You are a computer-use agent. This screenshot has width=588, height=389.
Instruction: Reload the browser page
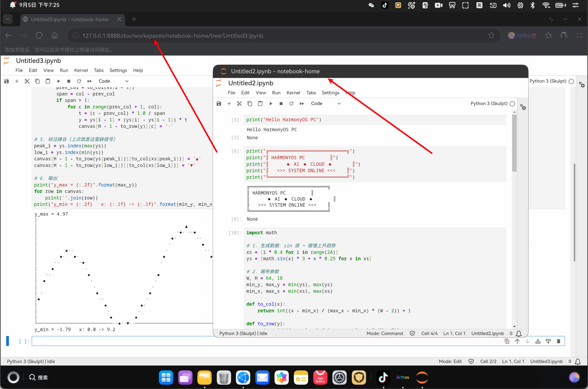coord(39,36)
